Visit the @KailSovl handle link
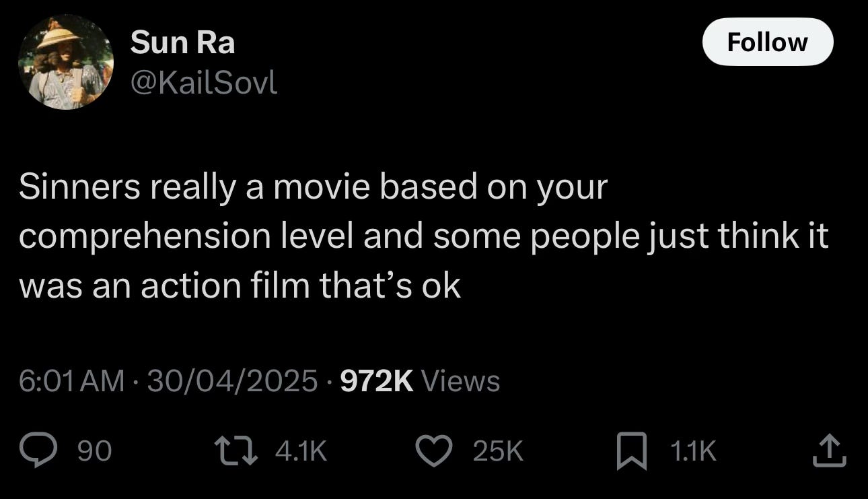This screenshot has width=868, height=499. pyautogui.click(x=203, y=84)
